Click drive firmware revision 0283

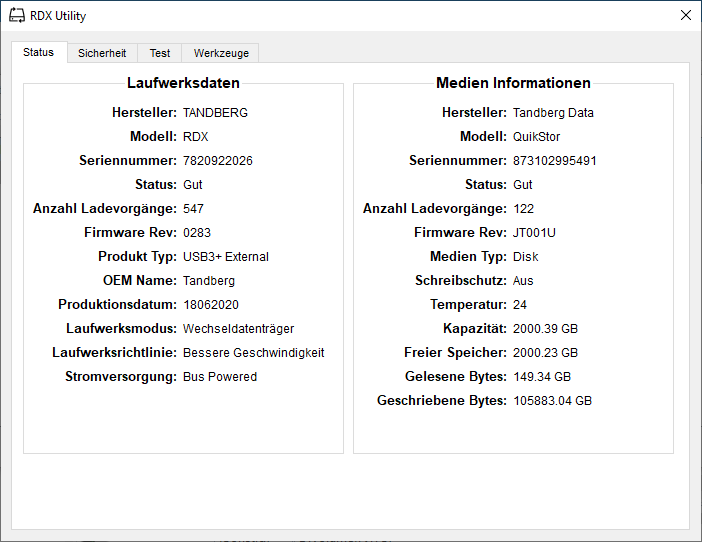(197, 233)
